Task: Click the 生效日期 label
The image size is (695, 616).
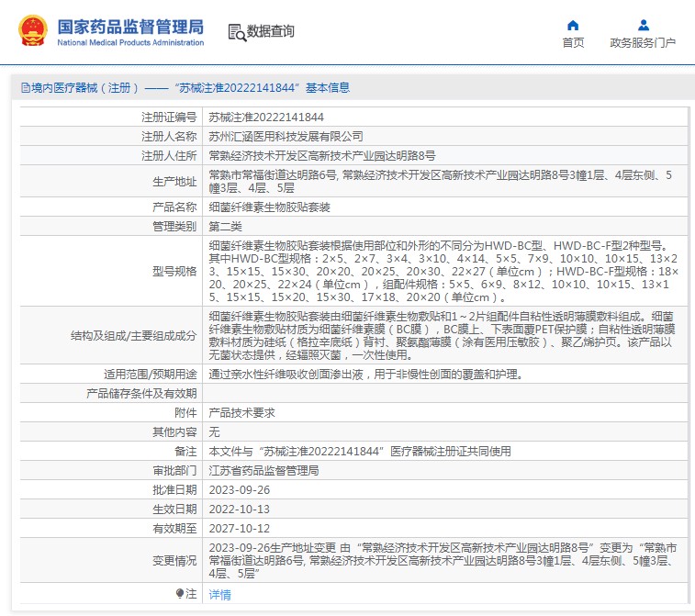Action: pyautogui.click(x=174, y=509)
